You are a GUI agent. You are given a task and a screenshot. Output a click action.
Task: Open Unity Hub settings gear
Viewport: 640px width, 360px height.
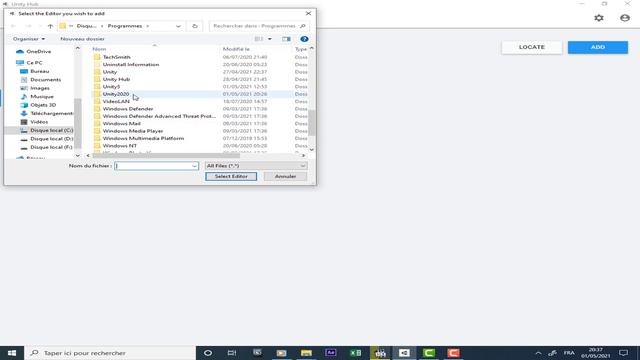click(599, 18)
